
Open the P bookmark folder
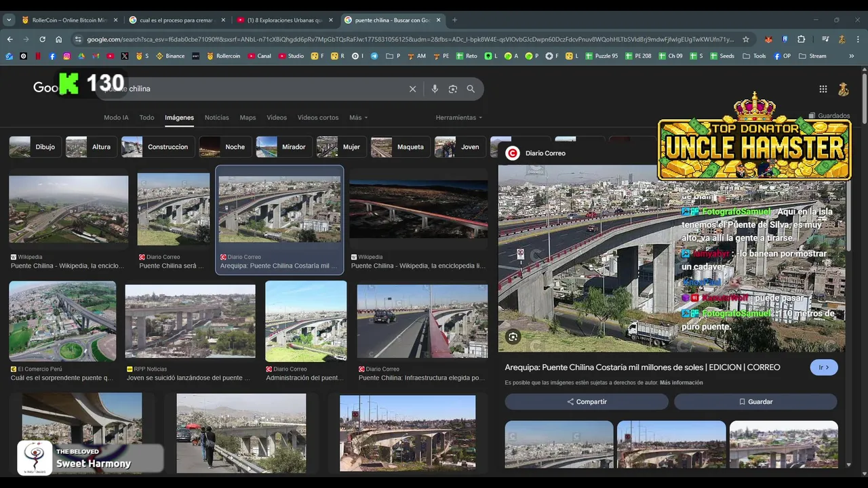pyautogui.click(x=393, y=56)
